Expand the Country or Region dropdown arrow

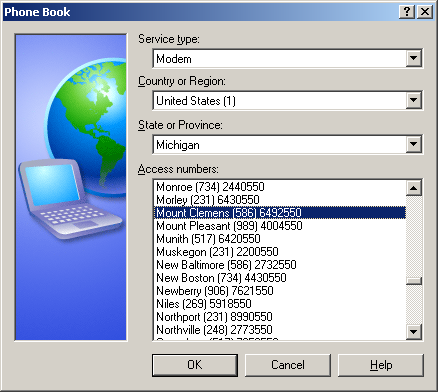coord(414,100)
